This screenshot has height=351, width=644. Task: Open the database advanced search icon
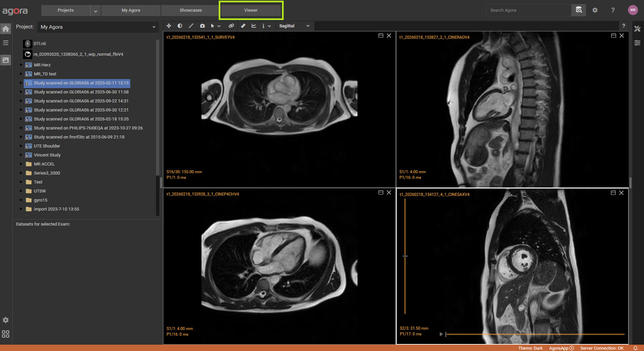click(x=579, y=10)
